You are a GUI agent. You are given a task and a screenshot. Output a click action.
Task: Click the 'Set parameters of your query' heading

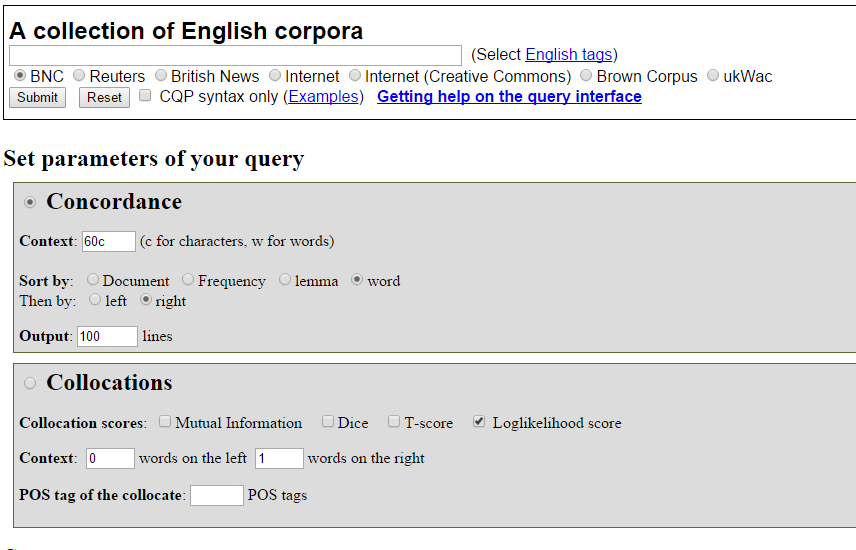154,159
